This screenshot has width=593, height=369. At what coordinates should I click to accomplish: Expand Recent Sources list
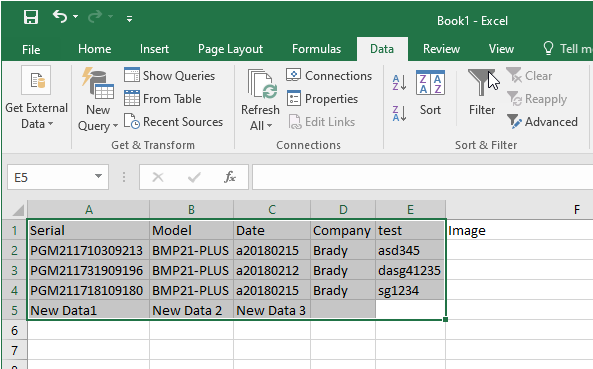point(174,122)
